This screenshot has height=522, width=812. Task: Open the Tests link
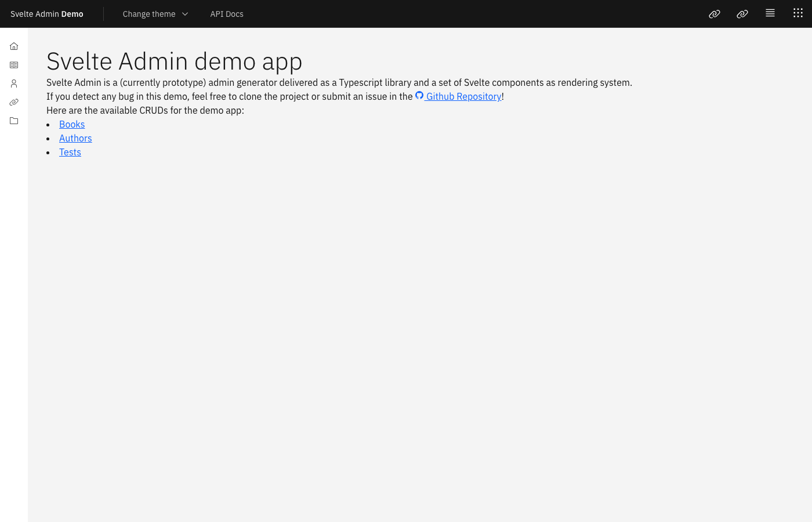pyautogui.click(x=70, y=152)
